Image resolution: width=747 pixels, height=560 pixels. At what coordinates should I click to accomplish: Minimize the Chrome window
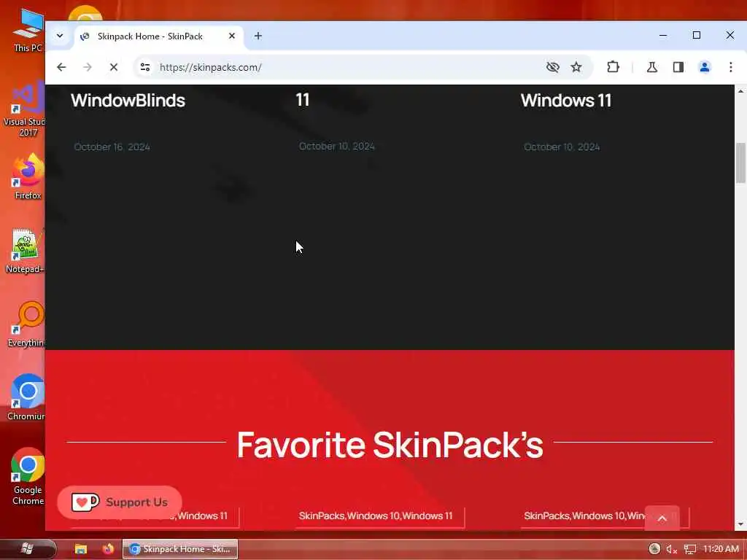(662, 35)
